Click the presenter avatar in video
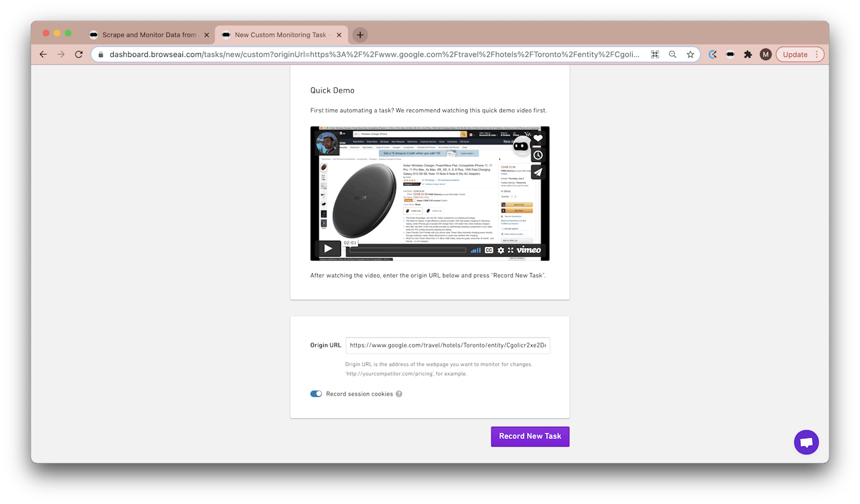Viewport: 860px width, 504px height. click(x=327, y=144)
